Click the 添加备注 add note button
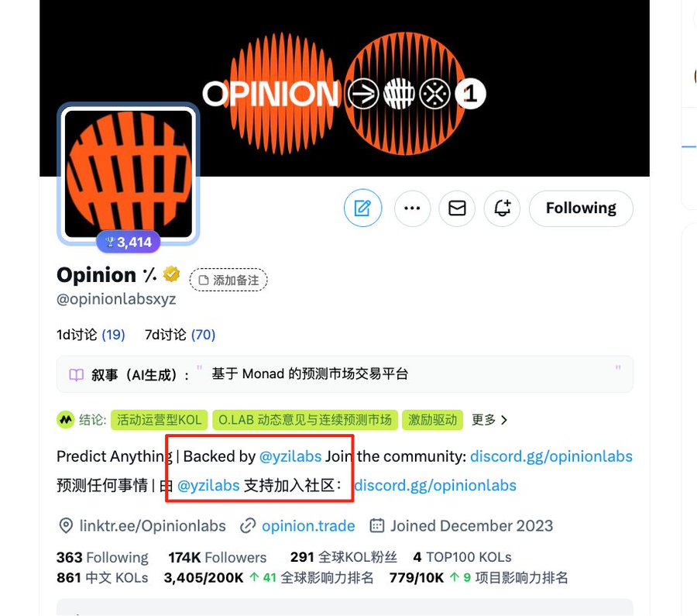 point(228,280)
